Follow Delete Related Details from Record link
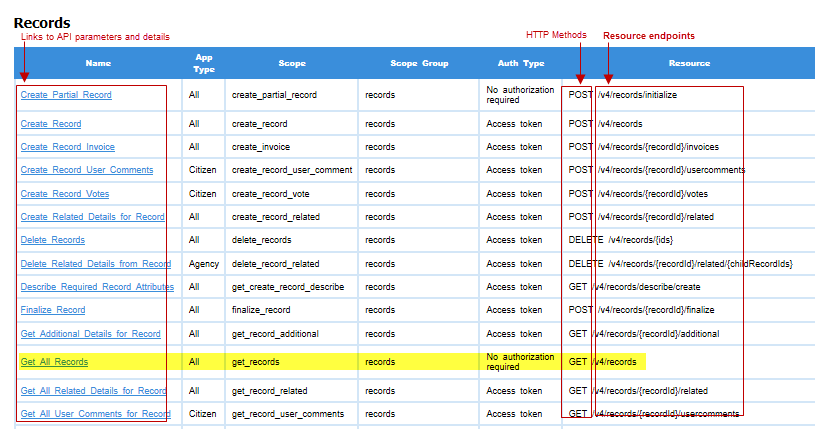Image resolution: width=815 pixels, height=429 pixels. [x=96, y=264]
